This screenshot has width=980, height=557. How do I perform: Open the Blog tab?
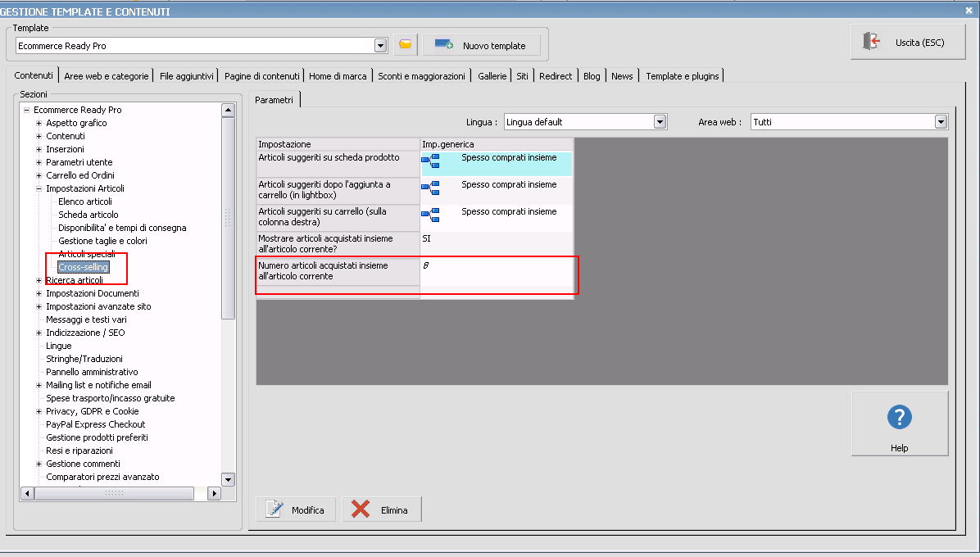click(592, 76)
